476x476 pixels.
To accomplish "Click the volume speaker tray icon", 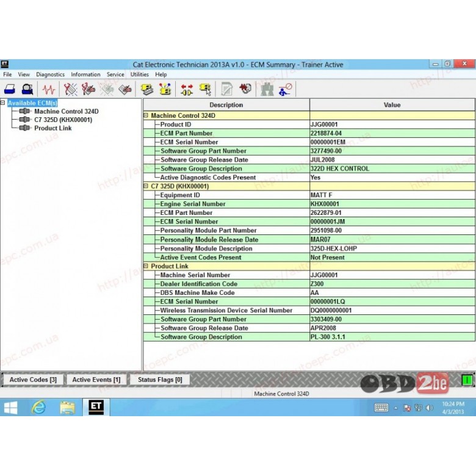I will pos(429,408).
